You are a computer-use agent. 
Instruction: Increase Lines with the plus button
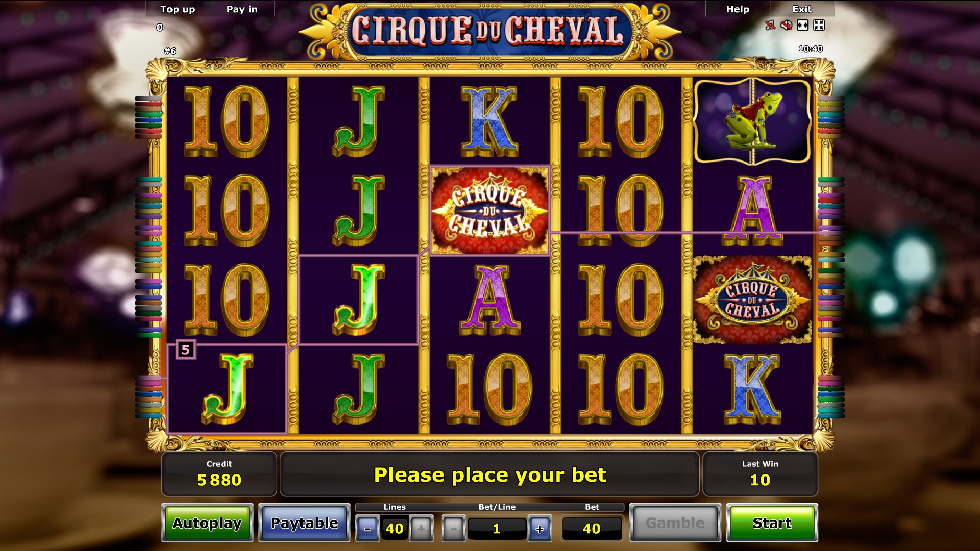421,529
